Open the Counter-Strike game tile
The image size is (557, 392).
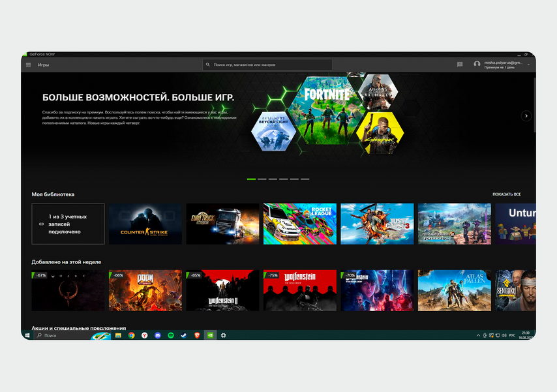[x=145, y=224]
